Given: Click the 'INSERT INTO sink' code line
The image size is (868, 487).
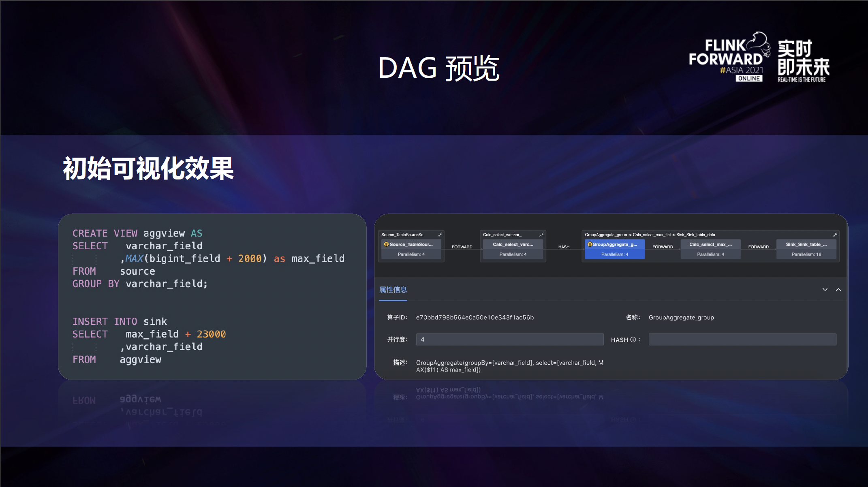Looking at the screenshot, I should [120, 322].
